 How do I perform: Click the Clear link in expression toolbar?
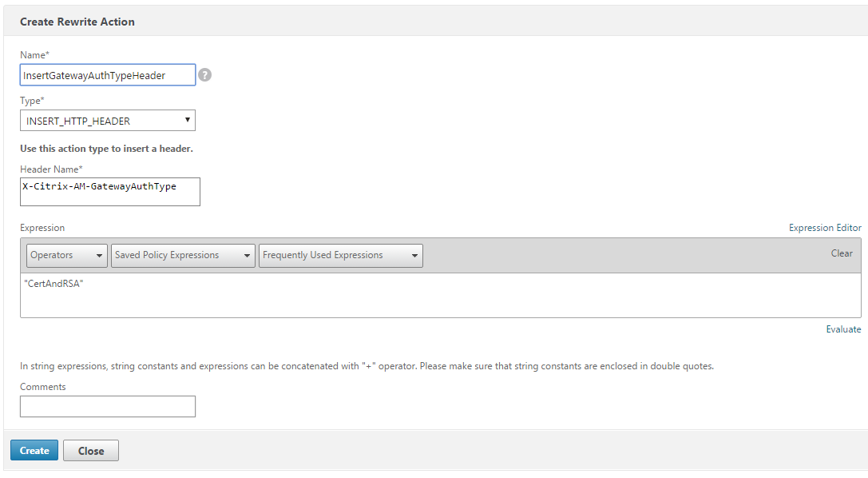pyautogui.click(x=842, y=253)
